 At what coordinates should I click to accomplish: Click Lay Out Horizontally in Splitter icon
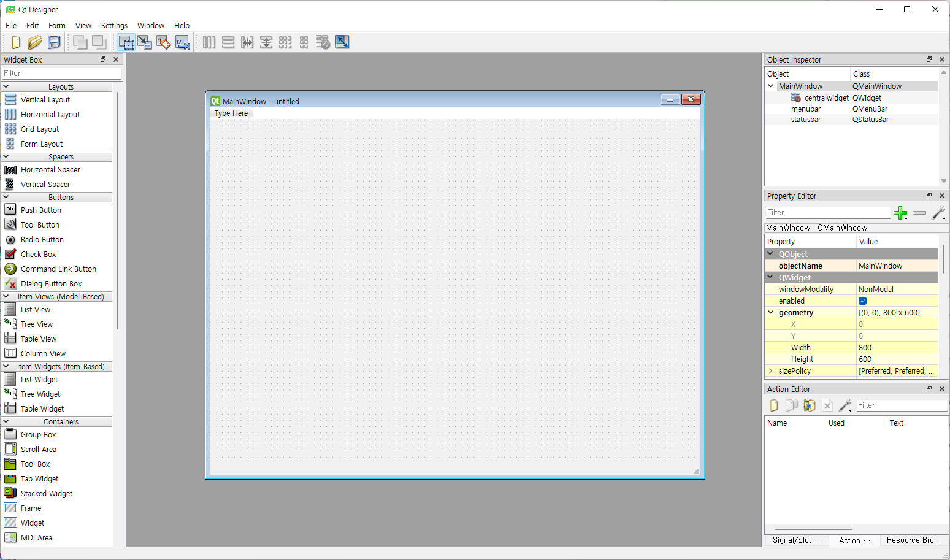click(247, 42)
